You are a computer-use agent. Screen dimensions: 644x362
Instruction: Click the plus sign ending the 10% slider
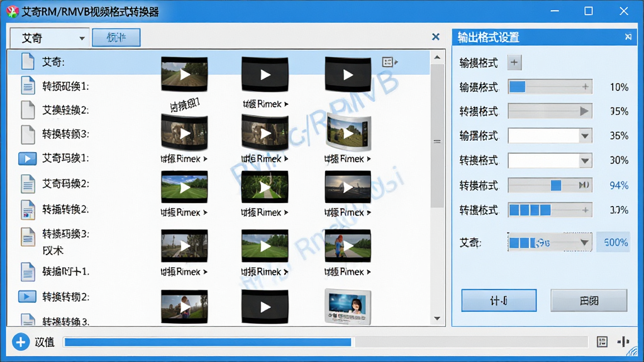[x=586, y=87]
